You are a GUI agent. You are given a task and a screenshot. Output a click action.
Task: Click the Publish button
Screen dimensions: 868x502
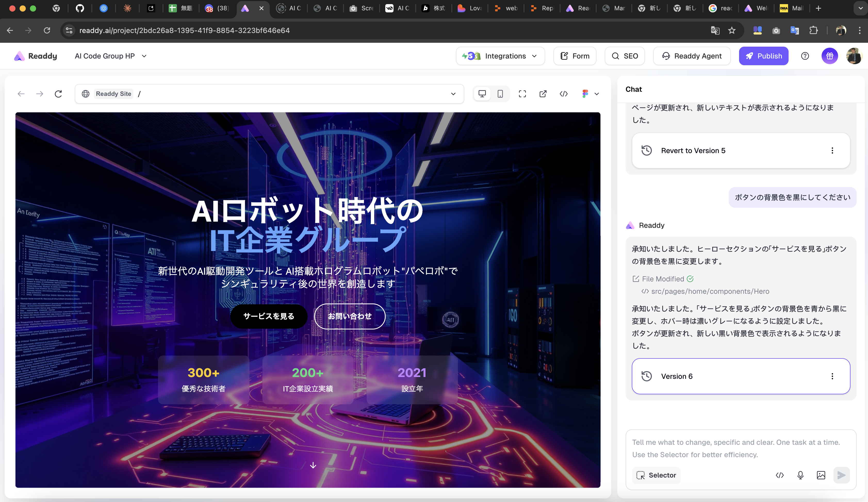[x=763, y=56]
